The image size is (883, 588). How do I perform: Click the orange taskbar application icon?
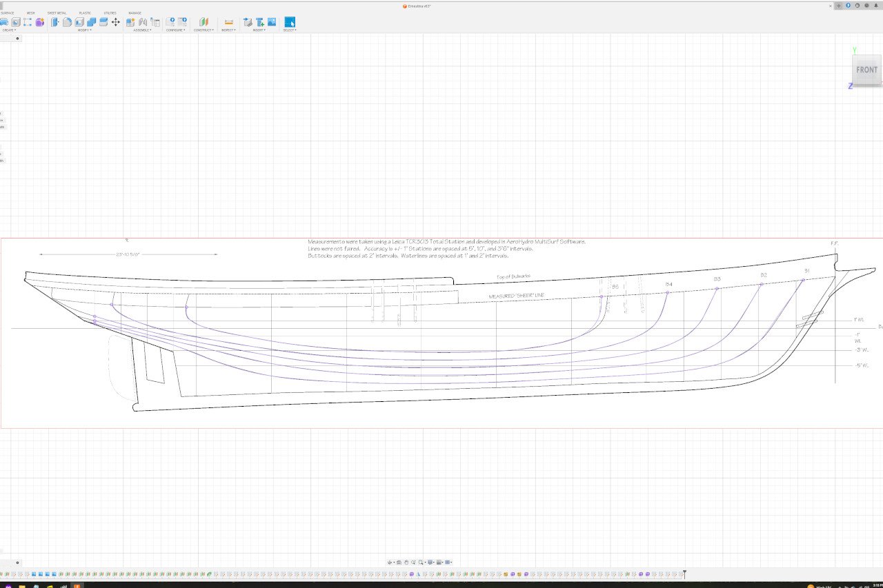(x=77, y=585)
